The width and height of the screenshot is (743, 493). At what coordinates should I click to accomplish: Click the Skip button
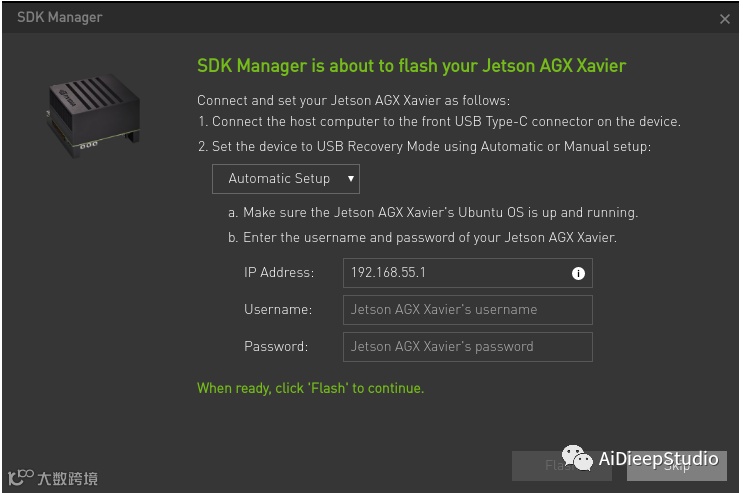(677, 466)
